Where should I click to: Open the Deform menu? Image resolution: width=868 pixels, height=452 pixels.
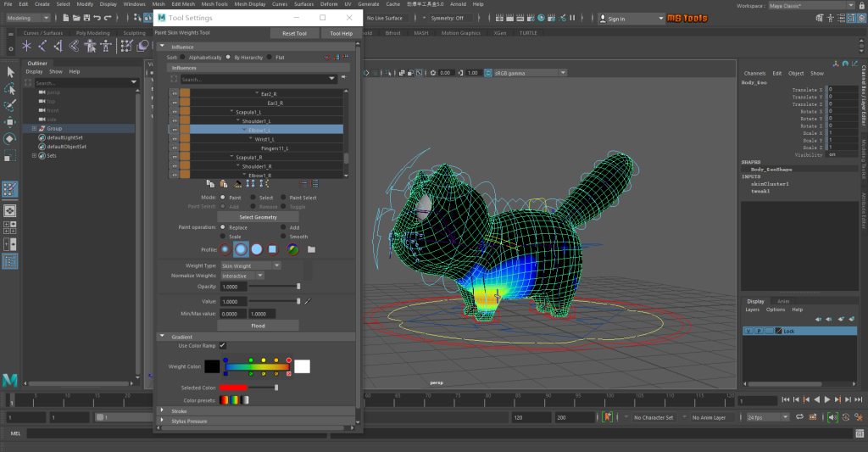(329, 4)
